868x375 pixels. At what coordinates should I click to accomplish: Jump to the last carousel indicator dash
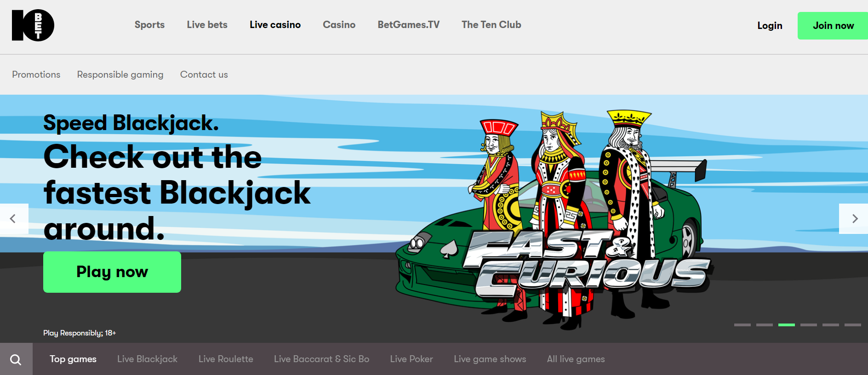[852, 325]
